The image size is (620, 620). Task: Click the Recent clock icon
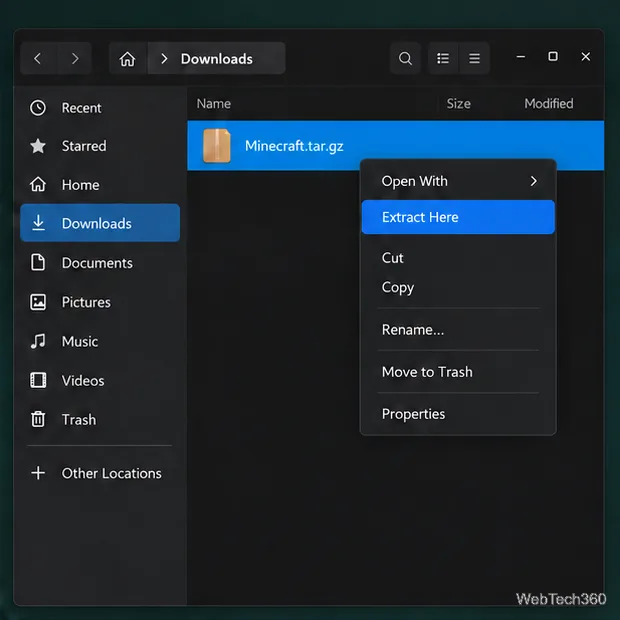point(38,108)
